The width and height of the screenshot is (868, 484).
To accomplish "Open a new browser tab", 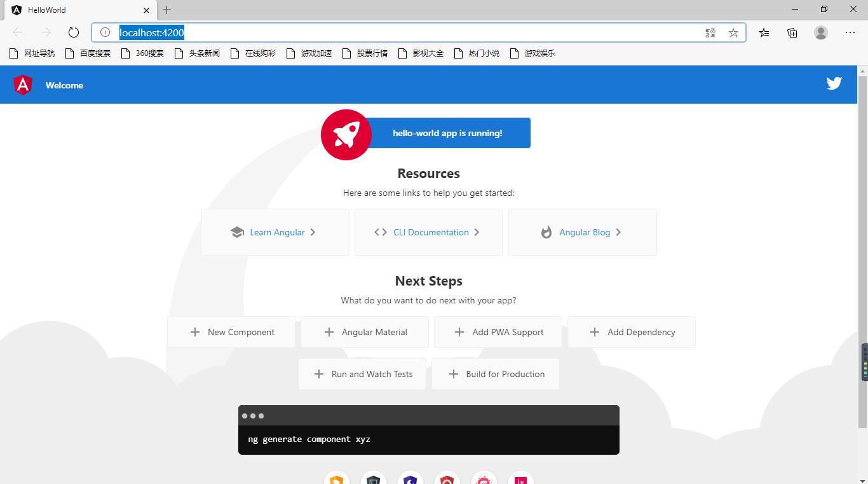I will [x=167, y=10].
